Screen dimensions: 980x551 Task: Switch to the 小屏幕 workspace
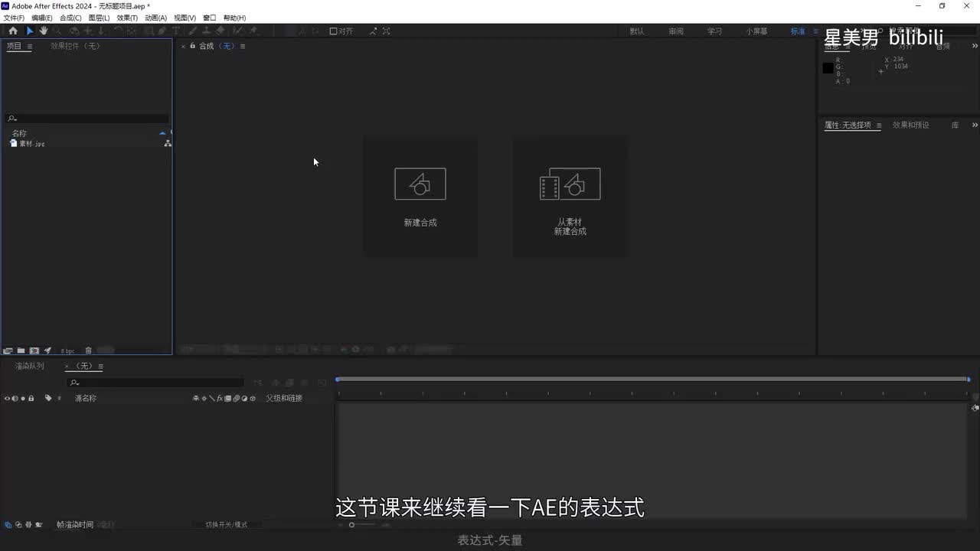click(756, 31)
